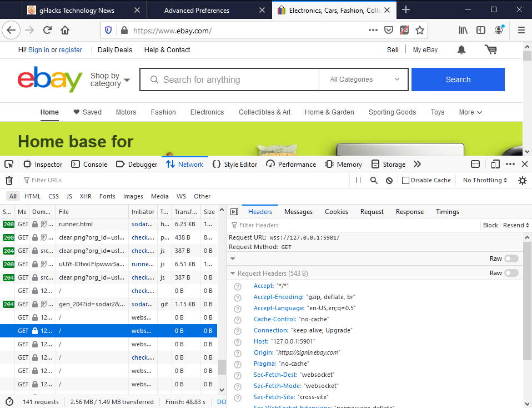The height and width of the screenshot is (408, 532).
Task: Start performance analysis stopwatch icon
Action: coord(9,401)
